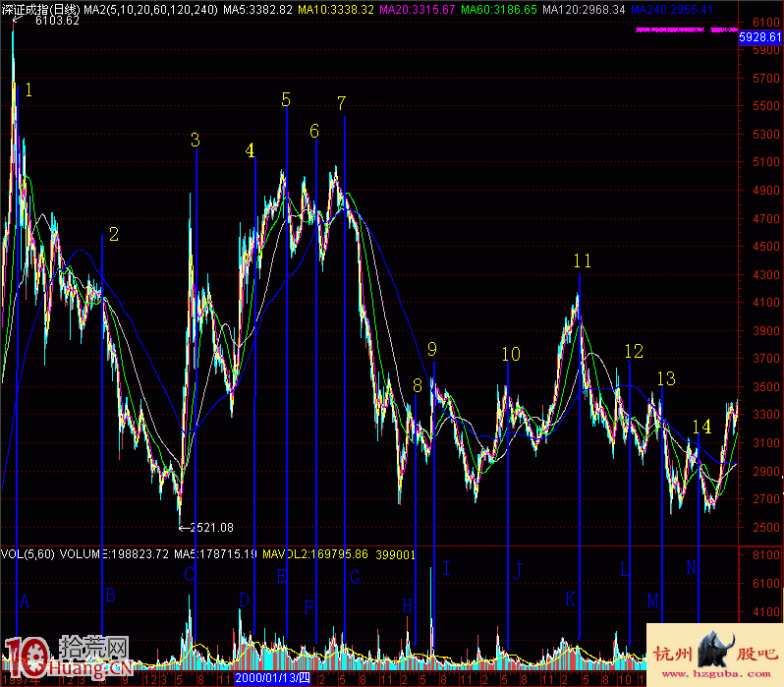The width and height of the screenshot is (784, 687).
Task: Click 5100 on the price axis
Action: click(766, 161)
